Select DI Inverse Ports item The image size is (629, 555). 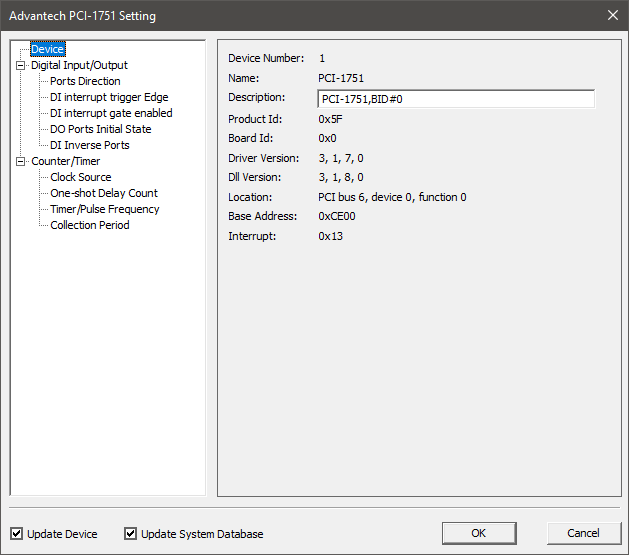tap(90, 145)
